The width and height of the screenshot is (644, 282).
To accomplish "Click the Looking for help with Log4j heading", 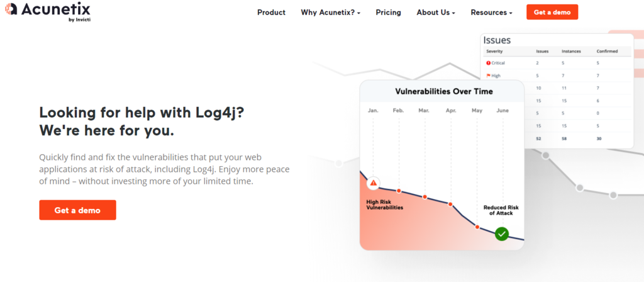I will click(142, 121).
